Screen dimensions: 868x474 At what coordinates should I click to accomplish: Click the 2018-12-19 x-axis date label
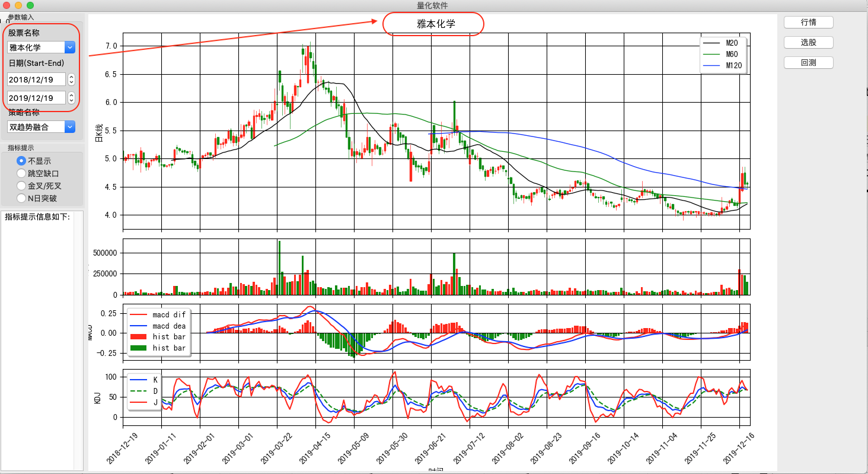(x=122, y=447)
